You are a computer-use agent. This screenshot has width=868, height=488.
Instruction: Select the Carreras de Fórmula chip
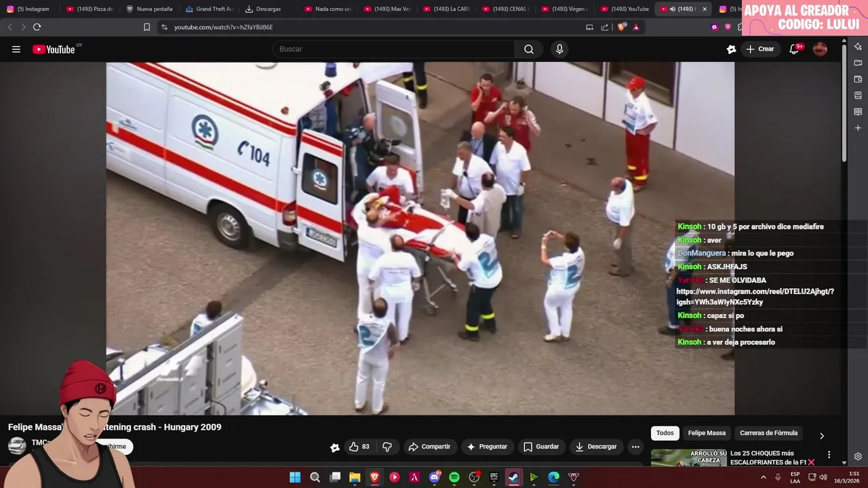pyautogui.click(x=768, y=433)
